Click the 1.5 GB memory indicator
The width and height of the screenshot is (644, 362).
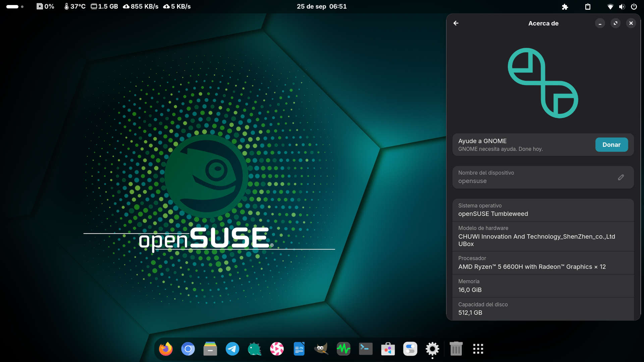(x=104, y=6)
